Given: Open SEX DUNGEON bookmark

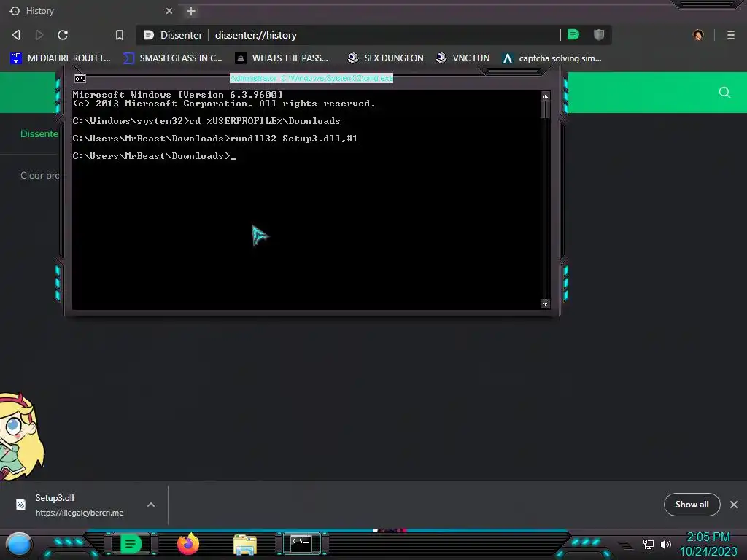Looking at the screenshot, I should 385,58.
